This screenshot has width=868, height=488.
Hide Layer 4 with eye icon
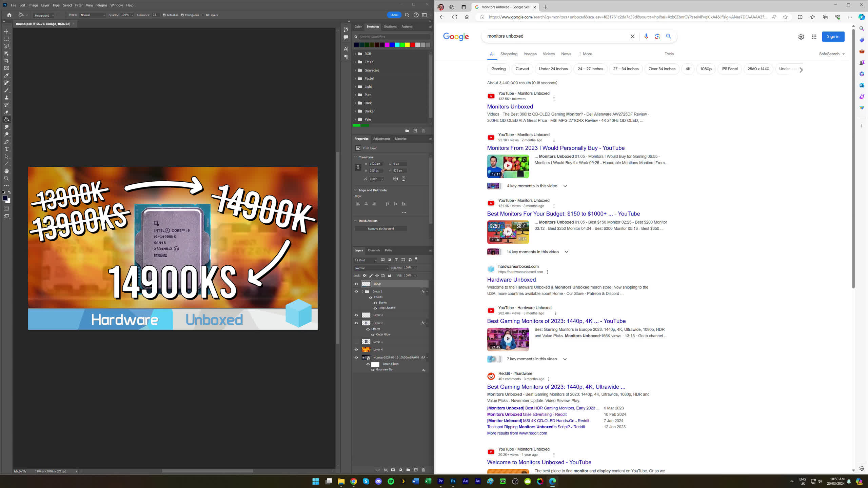(356, 349)
